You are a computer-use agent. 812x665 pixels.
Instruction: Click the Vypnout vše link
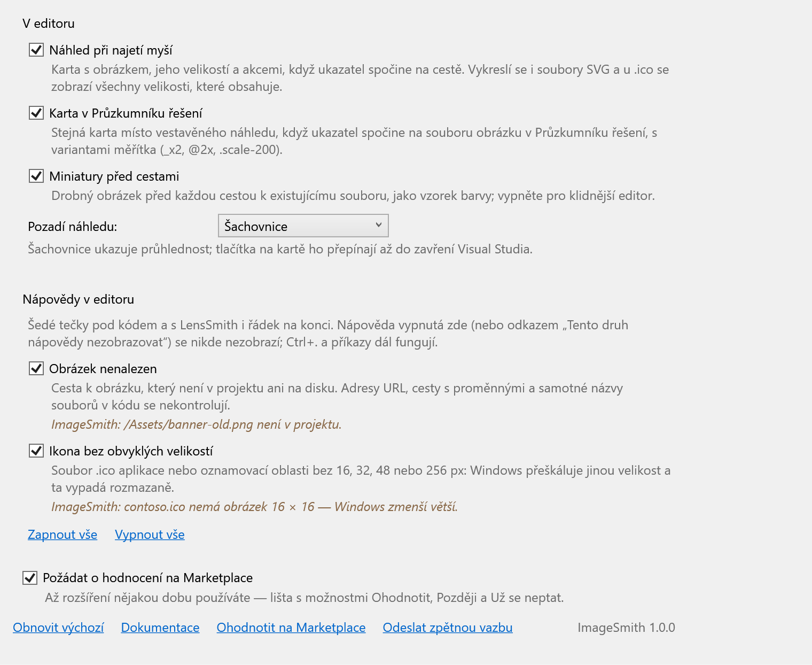[x=150, y=535]
